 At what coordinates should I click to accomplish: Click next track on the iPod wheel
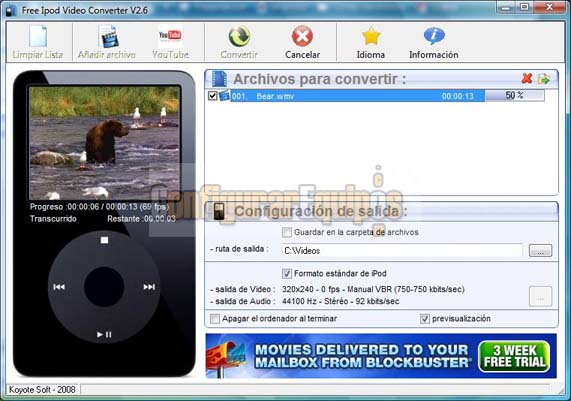pyautogui.click(x=149, y=287)
